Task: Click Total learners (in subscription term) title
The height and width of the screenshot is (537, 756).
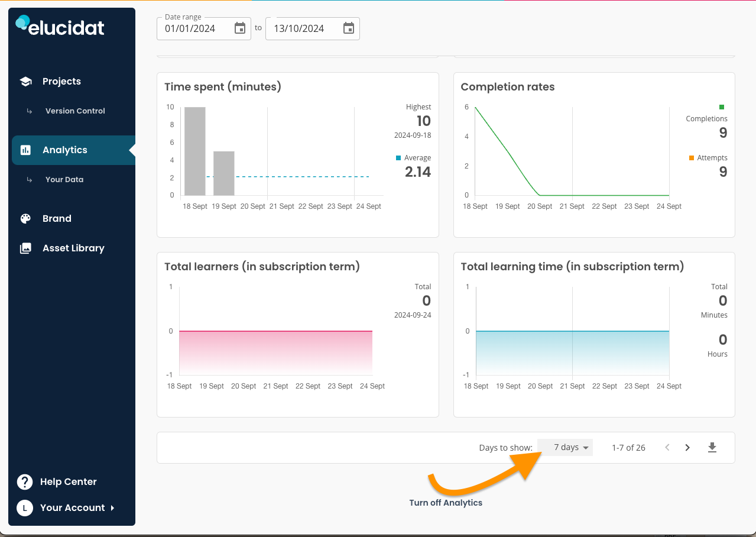Action: [262, 267]
